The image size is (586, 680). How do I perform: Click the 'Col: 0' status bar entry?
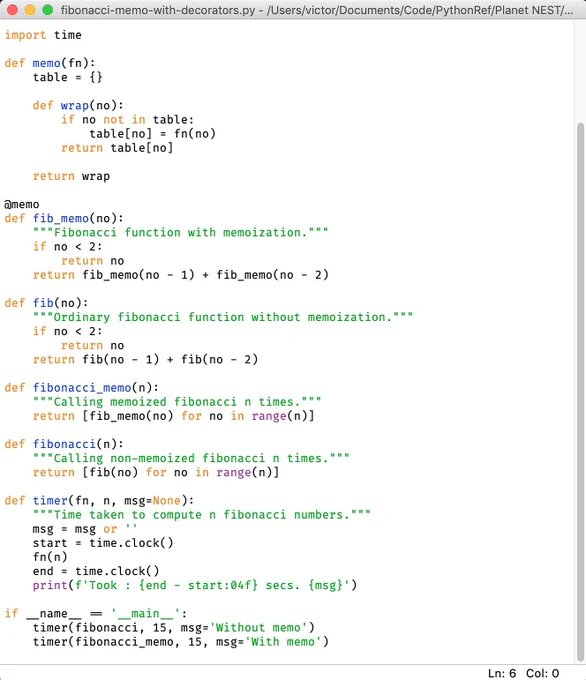click(x=542, y=673)
